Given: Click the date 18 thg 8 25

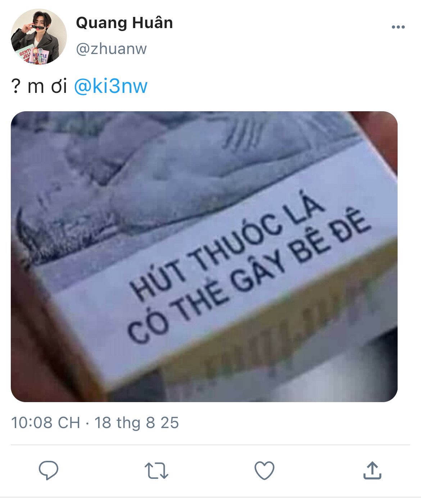Looking at the screenshot, I should click(136, 423).
